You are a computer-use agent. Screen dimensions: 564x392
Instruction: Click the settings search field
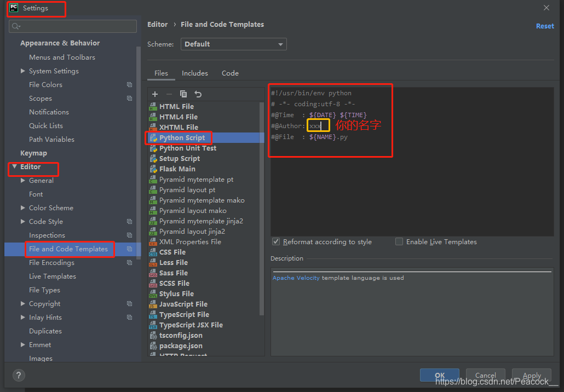click(73, 26)
